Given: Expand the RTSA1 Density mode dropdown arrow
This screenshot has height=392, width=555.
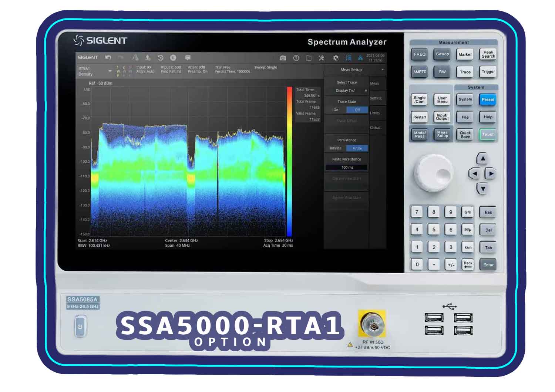Looking at the screenshot, I should (110, 71).
